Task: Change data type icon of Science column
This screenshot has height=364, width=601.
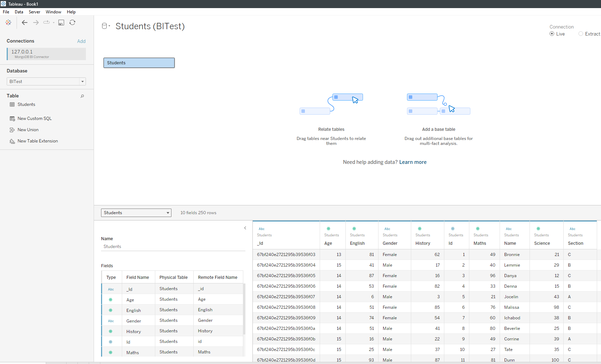Action: 538,229
